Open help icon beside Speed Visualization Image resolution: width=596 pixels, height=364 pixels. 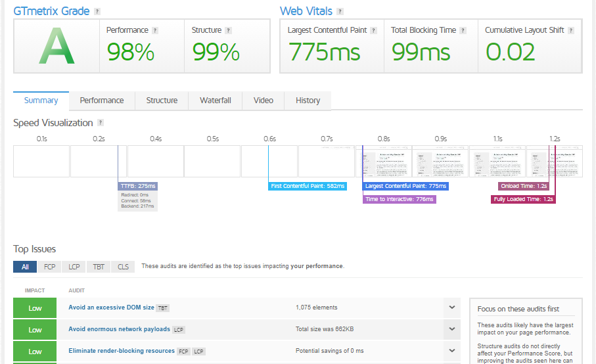coord(101,122)
